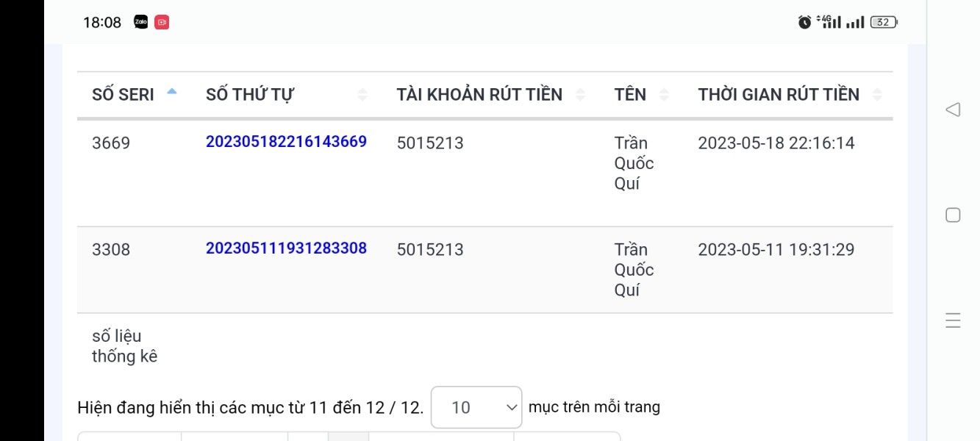Sort the TÀI KHOẢN RÚT TIỀN column
This screenshot has height=441, width=980.
(580, 94)
